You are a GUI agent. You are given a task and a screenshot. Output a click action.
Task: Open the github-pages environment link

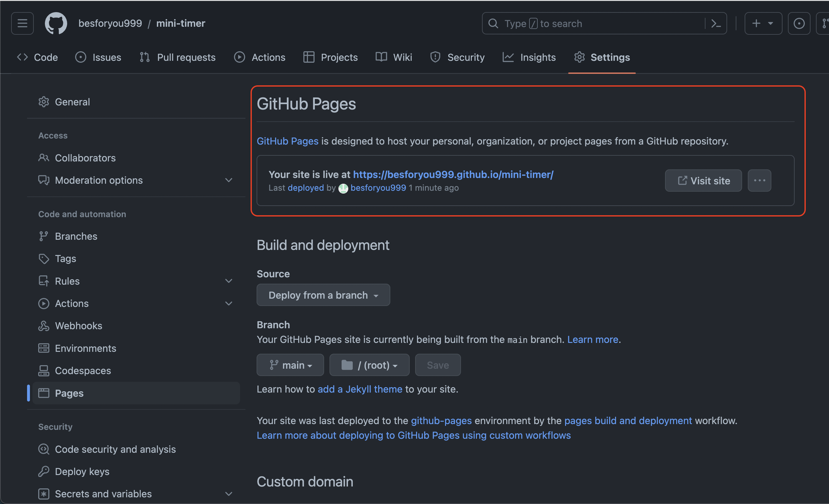(442, 421)
